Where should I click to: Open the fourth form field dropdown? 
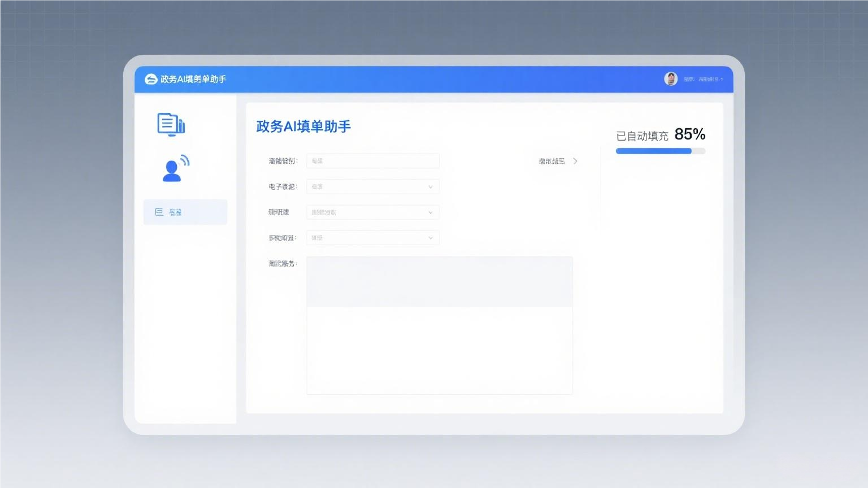tap(372, 238)
